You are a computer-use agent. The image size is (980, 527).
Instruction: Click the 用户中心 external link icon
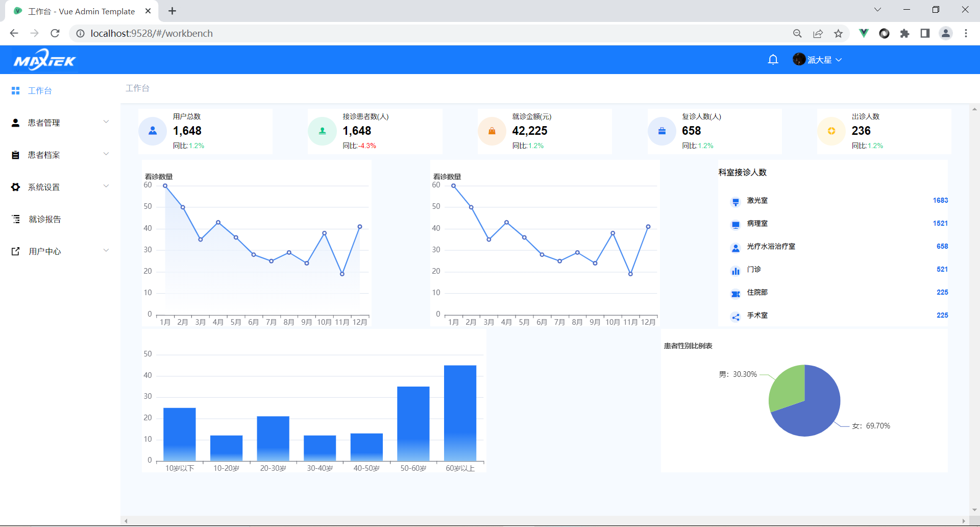click(16, 251)
